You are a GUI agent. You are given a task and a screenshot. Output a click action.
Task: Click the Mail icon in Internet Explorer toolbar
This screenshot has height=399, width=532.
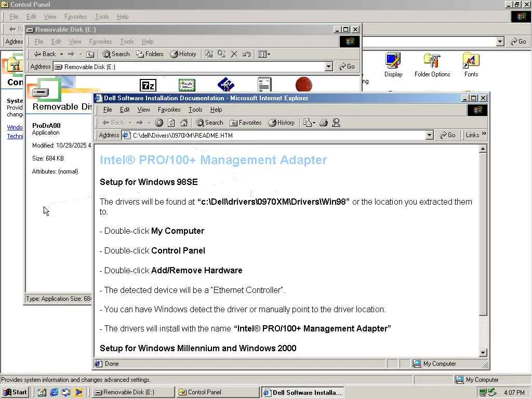(x=309, y=123)
